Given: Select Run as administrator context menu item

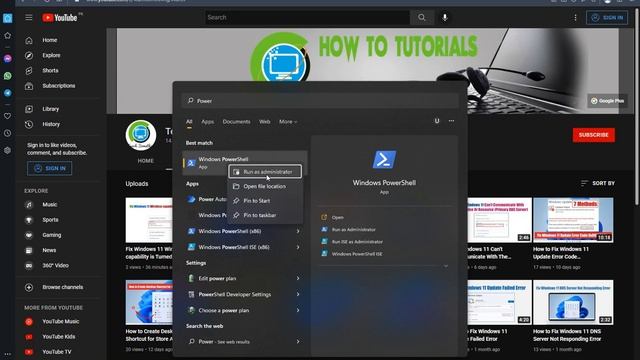Looking at the screenshot, I should point(265,172).
